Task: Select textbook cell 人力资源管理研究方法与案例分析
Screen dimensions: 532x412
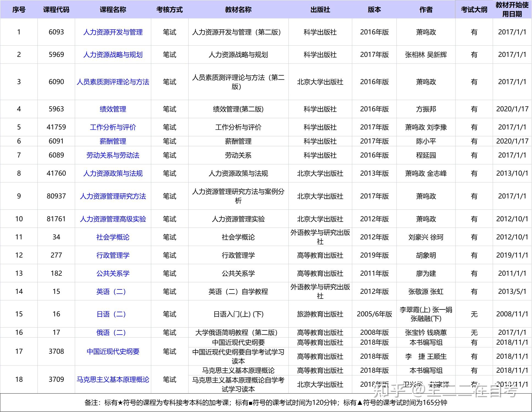Action: (x=238, y=196)
